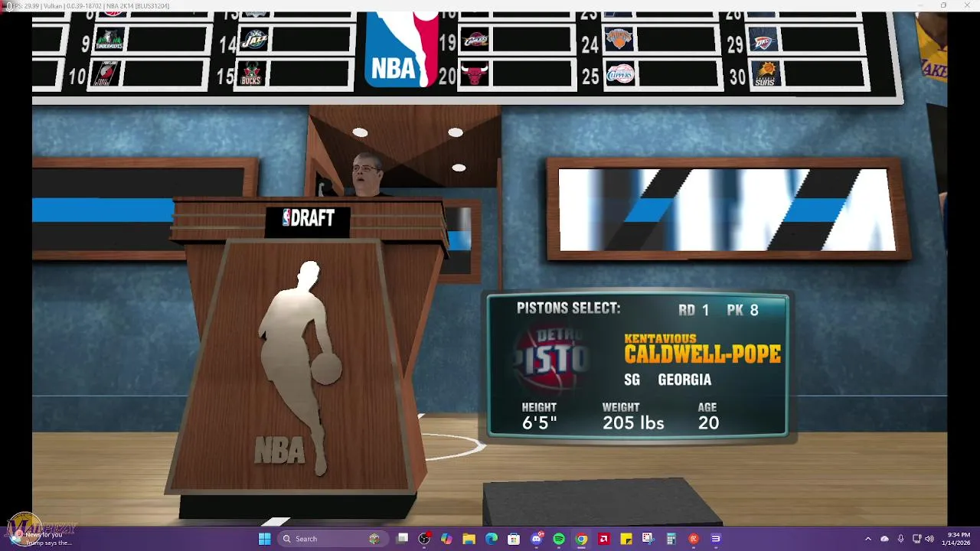This screenshot has width=980, height=551.
Task: Show hidden system tray icons
Action: (867, 539)
